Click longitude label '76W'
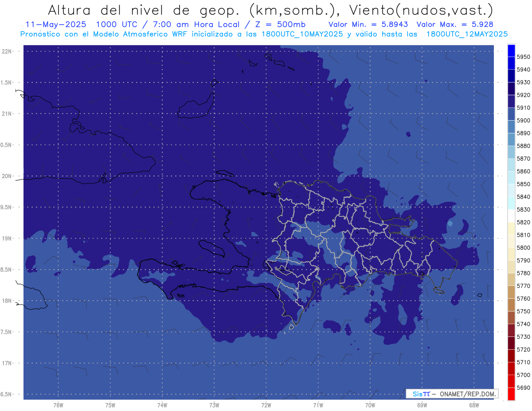The width and height of the screenshot is (532, 411). pos(58,405)
